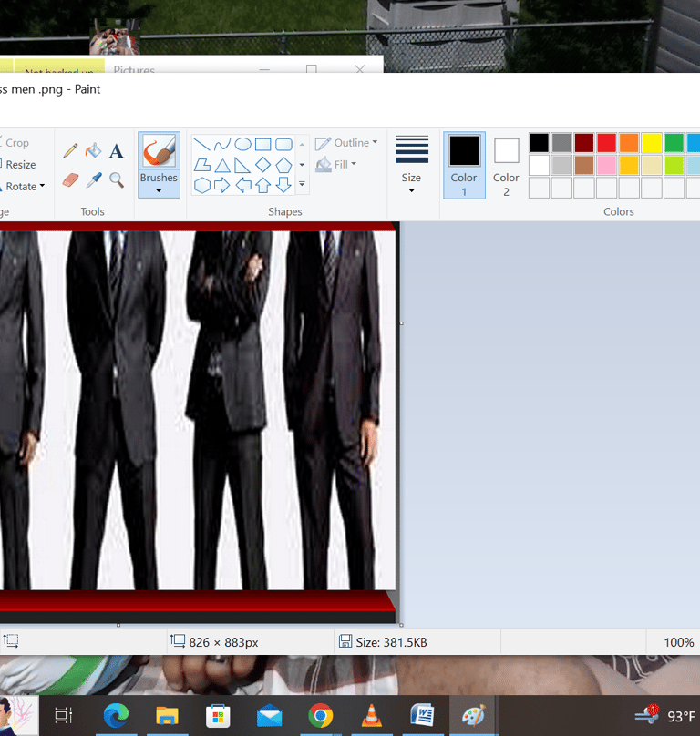Pick the lime green color swatch
Viewport: 700px width, 736px height.
pos(674,165)
